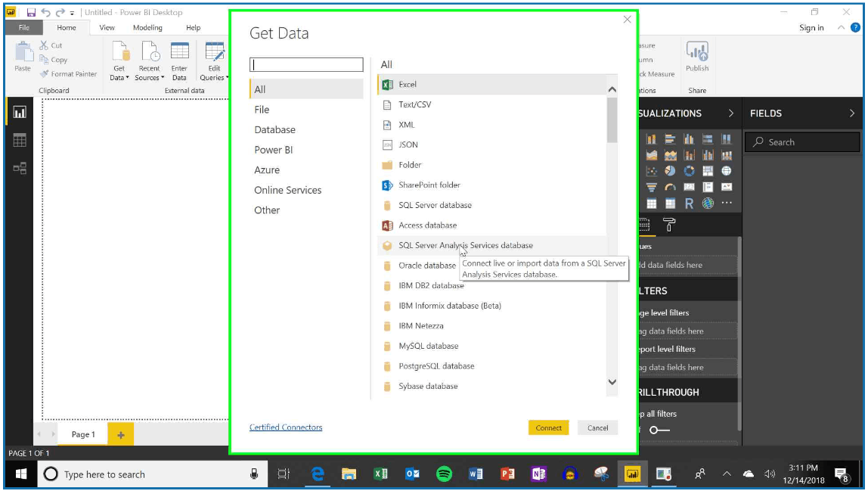This screenshot has width=868, height=491.
Task: Select the clustered column chart visual
Action: pos(689,139)
